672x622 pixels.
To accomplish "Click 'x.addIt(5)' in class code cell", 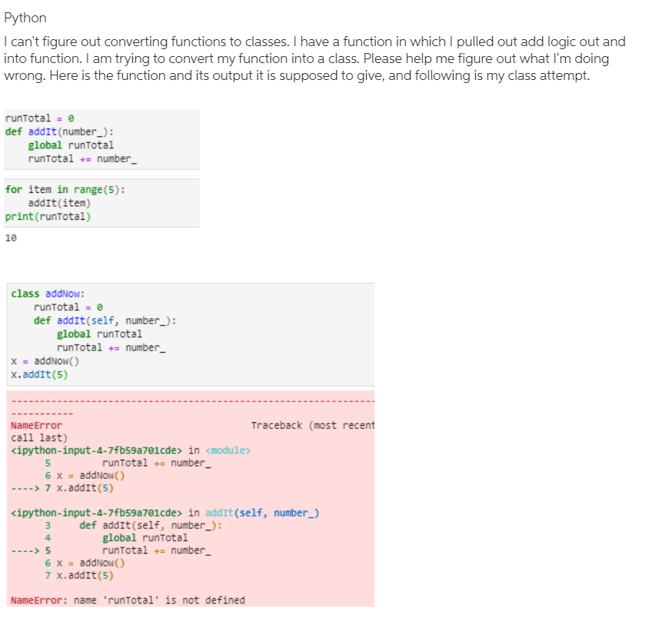I will [x=39, y=374].
